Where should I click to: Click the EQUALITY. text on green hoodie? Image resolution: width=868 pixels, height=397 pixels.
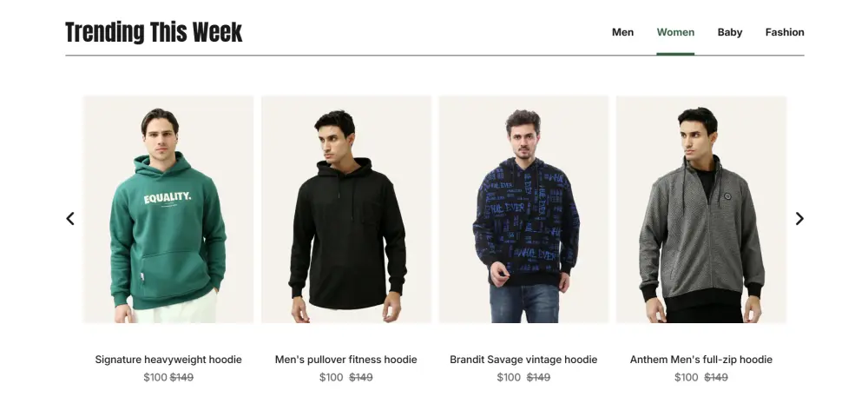click(x=168, y=198)
